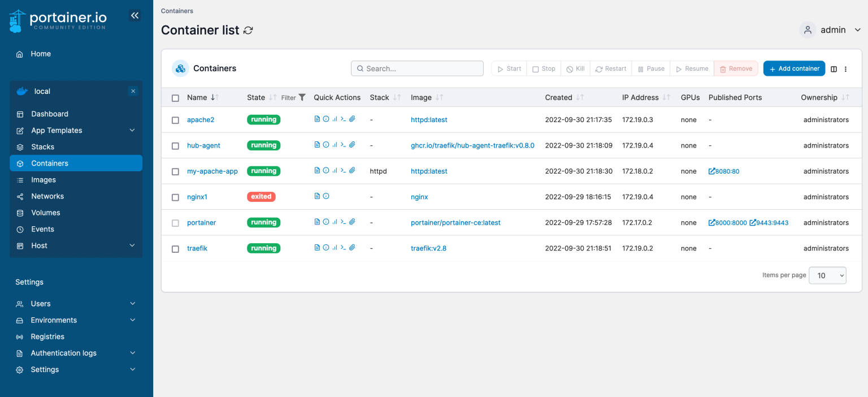Go to Stacks in the sidebar

coord(42,146)
